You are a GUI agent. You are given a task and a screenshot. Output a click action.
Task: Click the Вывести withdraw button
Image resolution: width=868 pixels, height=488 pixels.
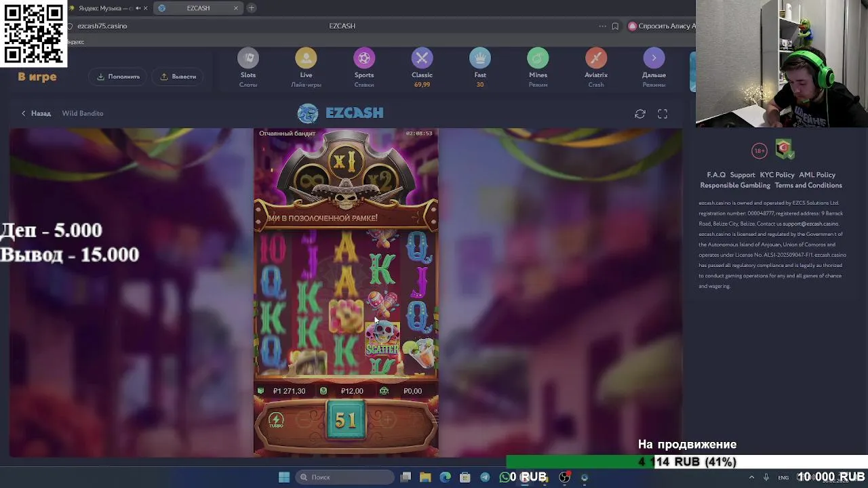coord(178,77)
